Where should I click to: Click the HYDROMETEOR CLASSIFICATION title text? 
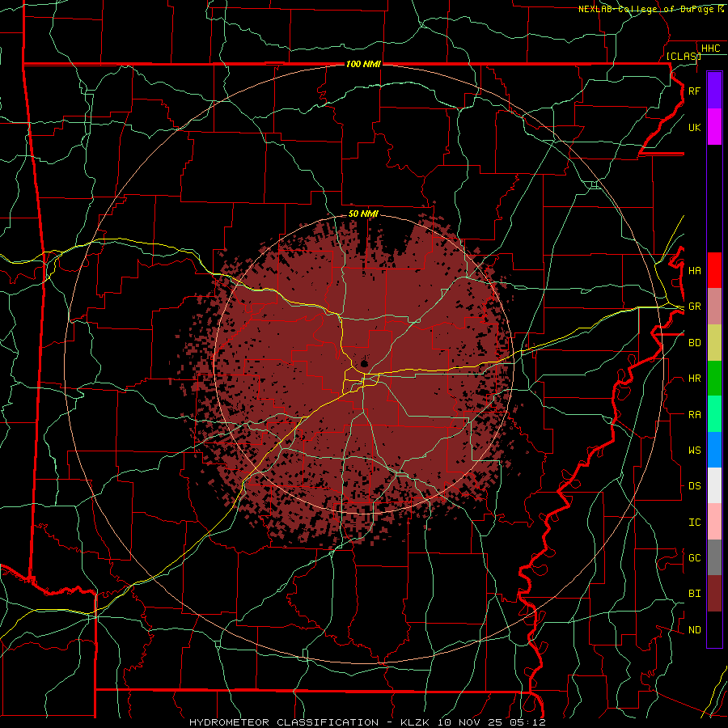284,722
